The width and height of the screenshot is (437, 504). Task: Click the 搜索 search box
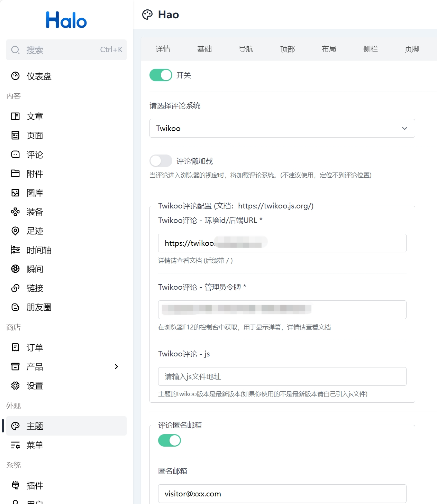tap(66, 50)
